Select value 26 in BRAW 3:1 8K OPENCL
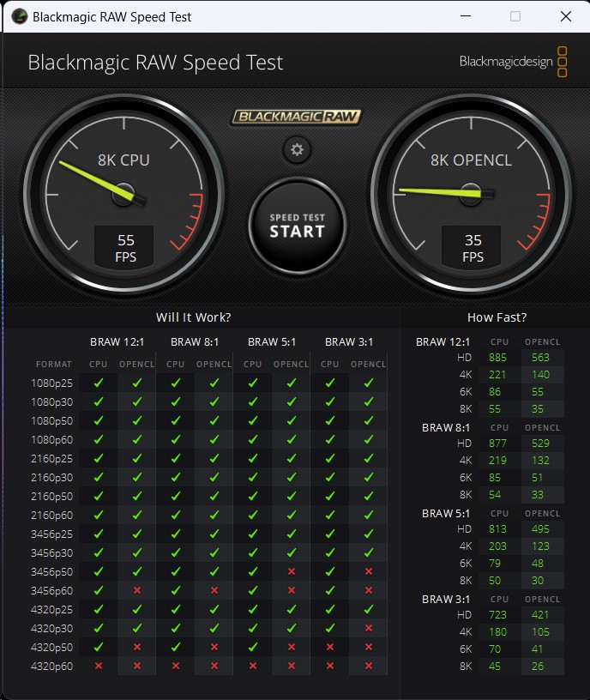Image resolution: width=590 pixels, height=700 pixels. [538, 666]
